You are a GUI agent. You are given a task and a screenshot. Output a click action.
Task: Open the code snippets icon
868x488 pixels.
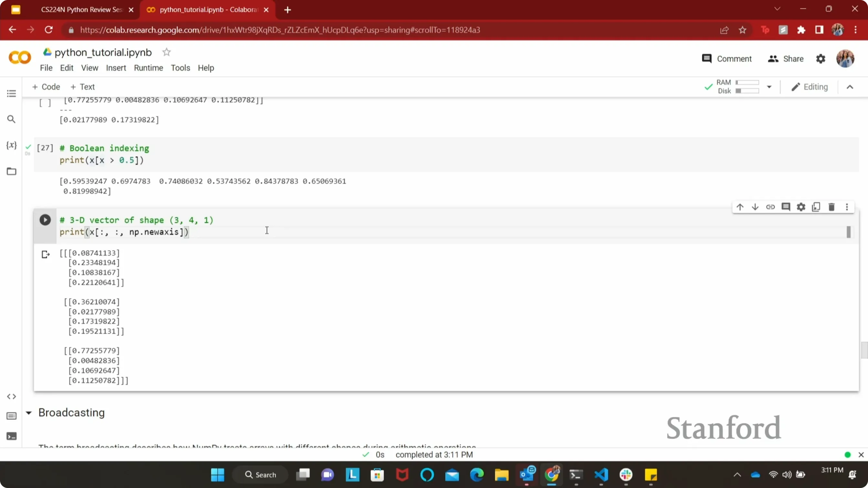(11, 396)
